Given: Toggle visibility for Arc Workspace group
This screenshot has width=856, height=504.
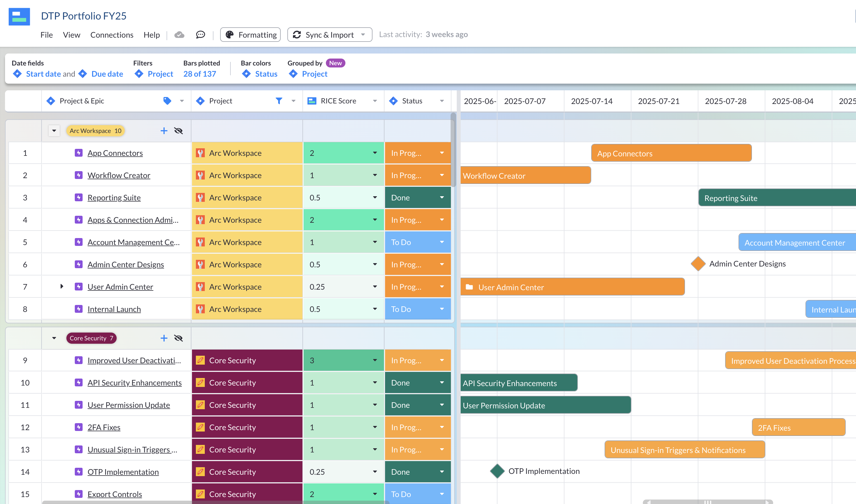Looking at the screenshot, I should click(x=178, y=130).
